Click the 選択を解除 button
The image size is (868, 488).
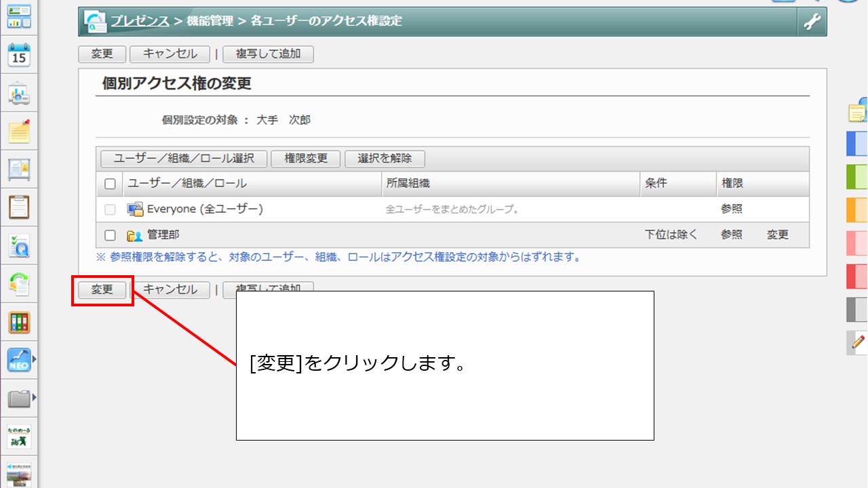point(384,159)
